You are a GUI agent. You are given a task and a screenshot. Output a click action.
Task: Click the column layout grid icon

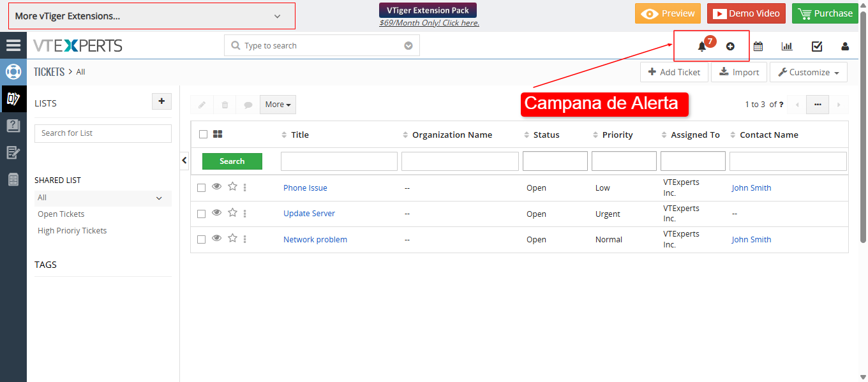coord(218,134)
